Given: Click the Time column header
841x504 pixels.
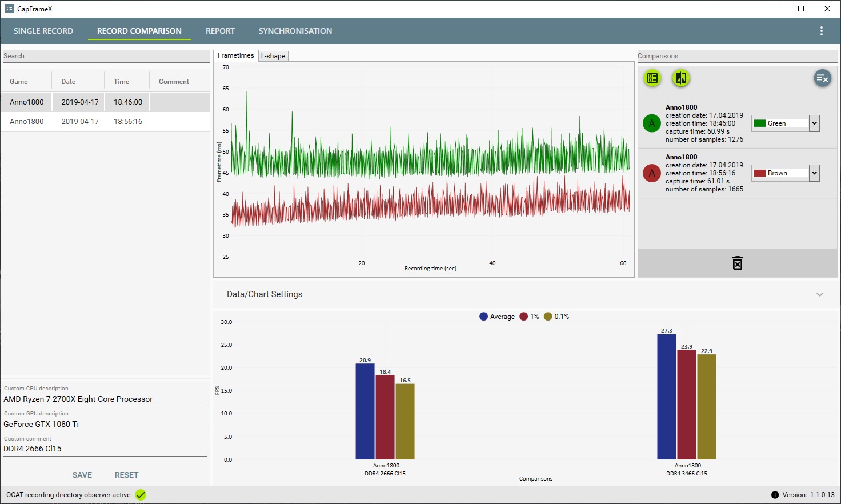Looking at the screenshot, I should [x=127, y=82].
